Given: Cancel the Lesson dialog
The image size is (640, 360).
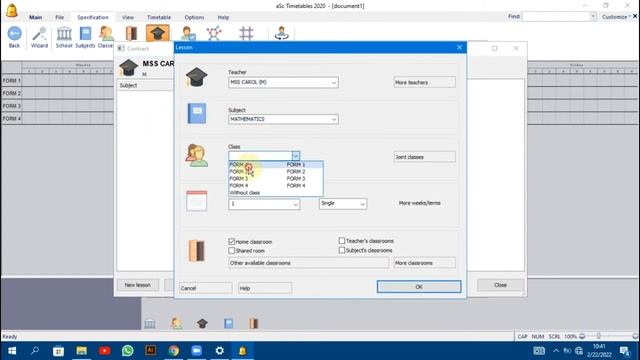Looking at the screenshot, I should [206, 288].
